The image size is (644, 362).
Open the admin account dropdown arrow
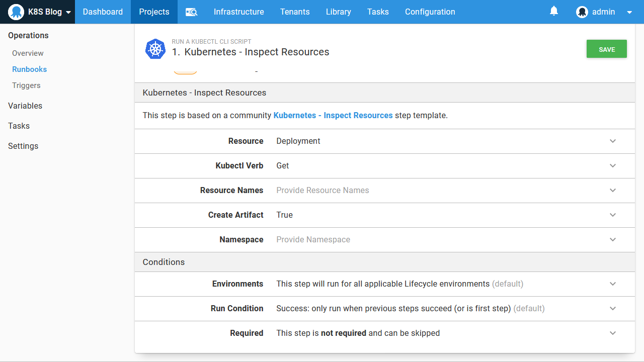pos(629,13)
